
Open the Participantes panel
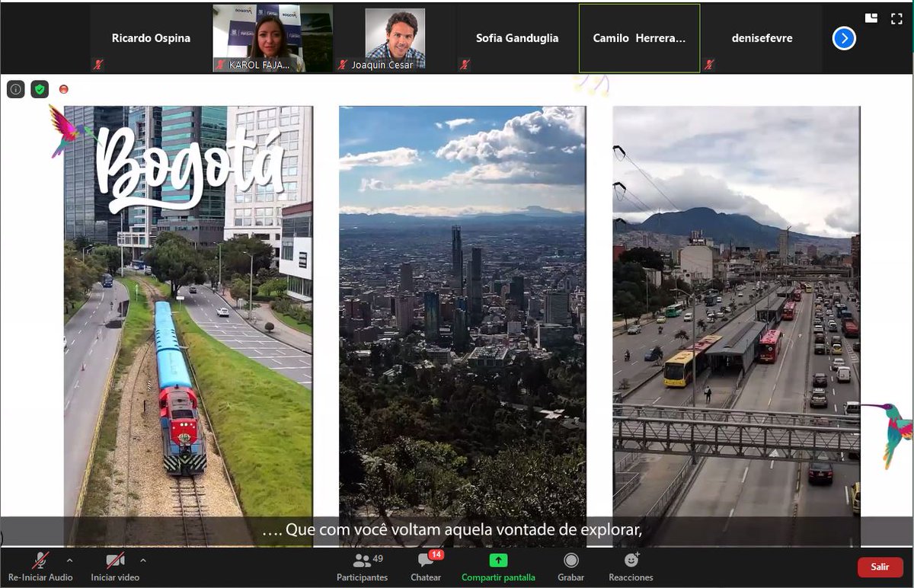(363, 567)
